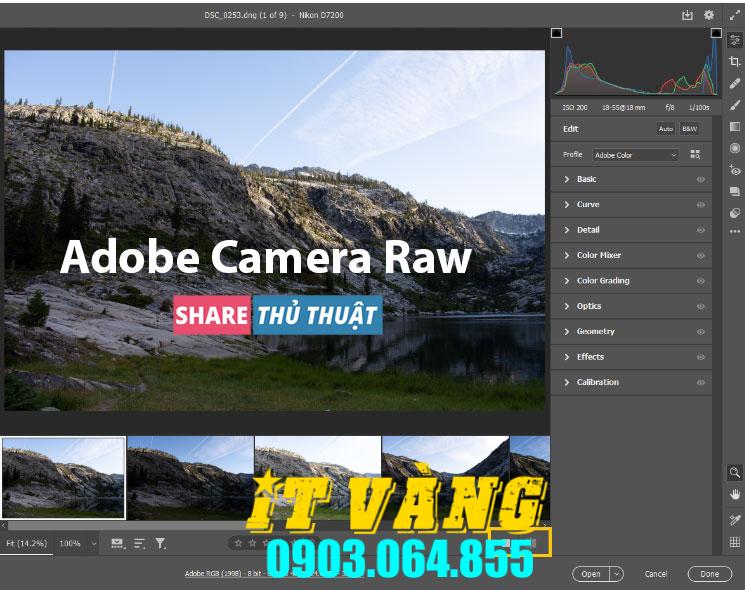Viewport: 745px width, 590px height.
Task: Select the Edit sliders tool
Action: (x=735, y=40)
